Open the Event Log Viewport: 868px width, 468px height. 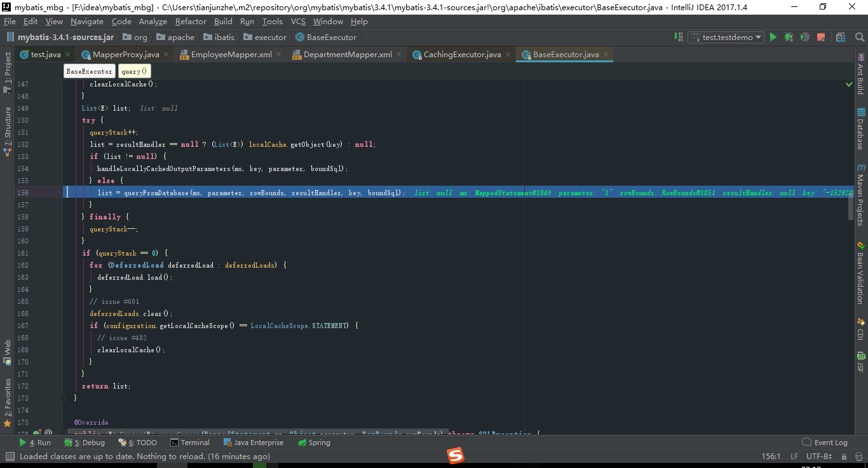coord(825,443)
